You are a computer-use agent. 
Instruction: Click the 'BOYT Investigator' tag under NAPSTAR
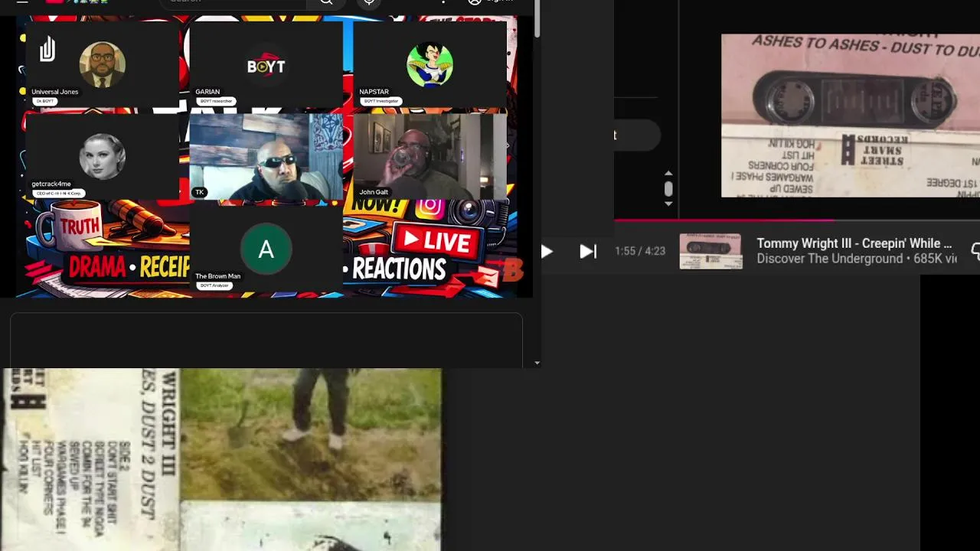coord(381,101)
